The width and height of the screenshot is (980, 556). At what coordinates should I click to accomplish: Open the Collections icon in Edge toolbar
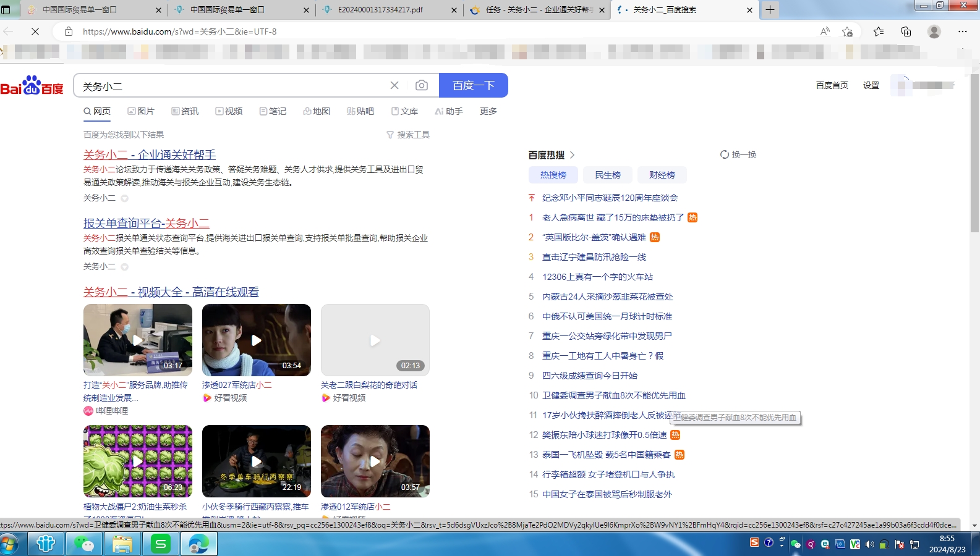[906, 32]
